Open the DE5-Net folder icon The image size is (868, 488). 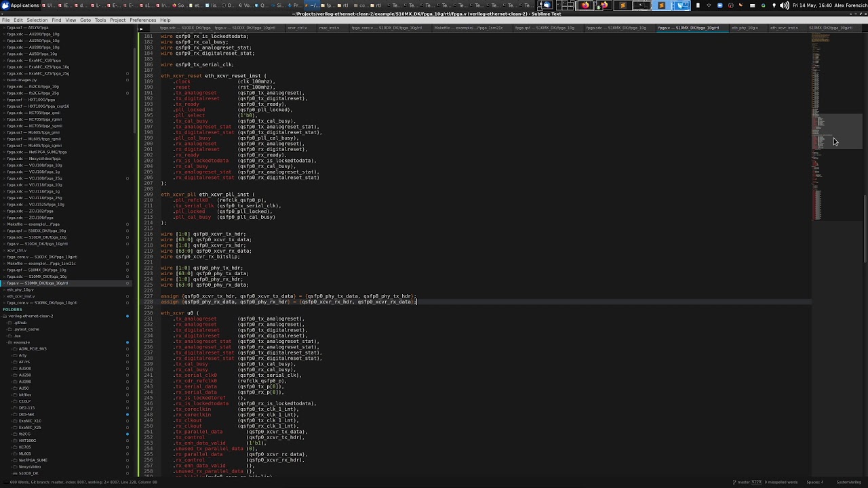(15, 414)
